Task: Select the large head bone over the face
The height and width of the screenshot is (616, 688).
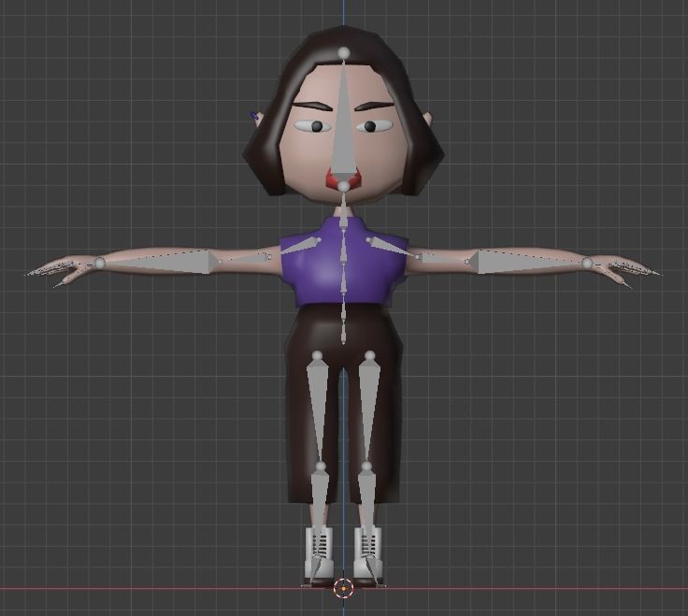Action: coord(344,127)
